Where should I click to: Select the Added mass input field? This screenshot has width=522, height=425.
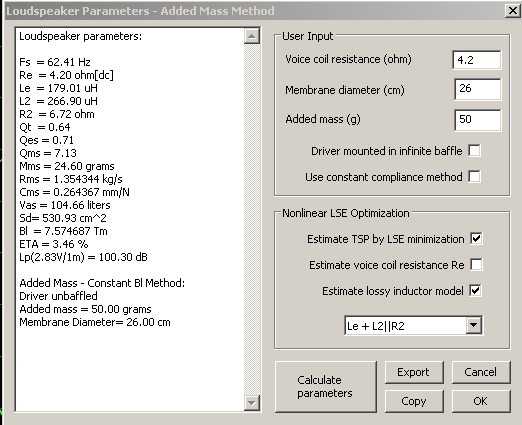(478, 120)
